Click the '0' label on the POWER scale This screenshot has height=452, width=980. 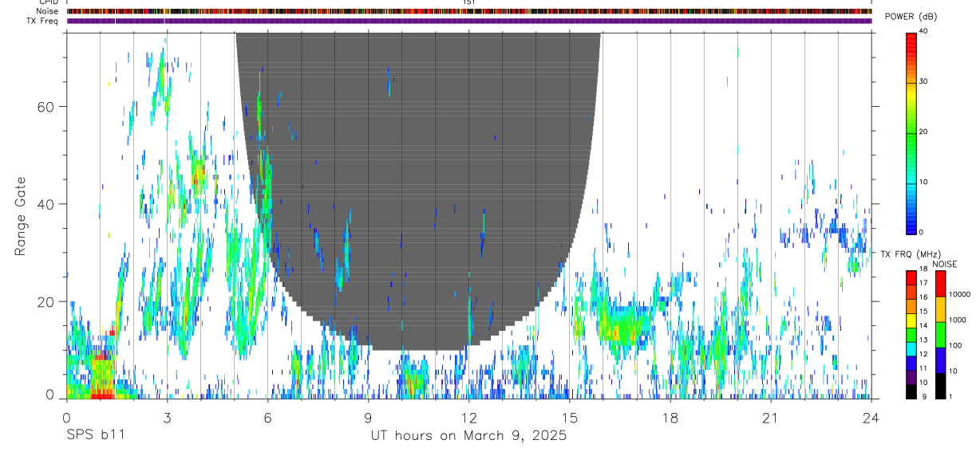point(921,232)
